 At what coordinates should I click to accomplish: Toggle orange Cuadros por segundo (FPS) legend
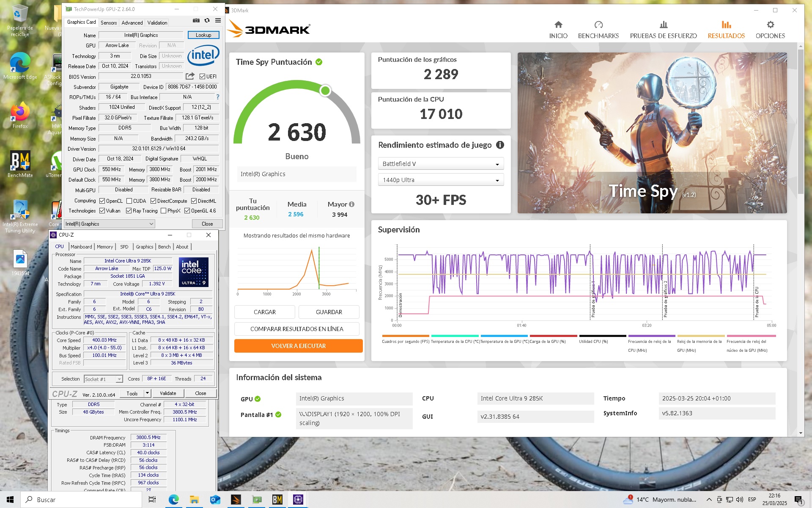(406, 339)
